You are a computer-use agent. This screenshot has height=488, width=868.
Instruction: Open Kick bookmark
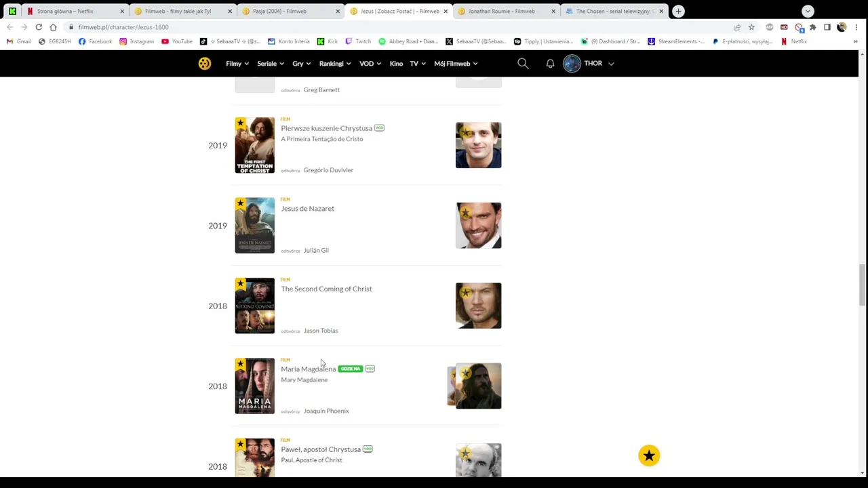click(x=328, y=41)
